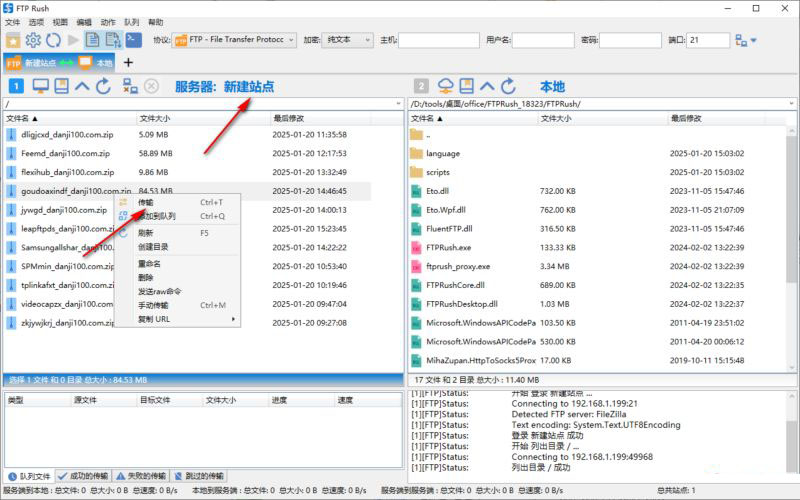Open the 队列 menu
This screenshot has width=800, height=500.
tap(132, 22)
